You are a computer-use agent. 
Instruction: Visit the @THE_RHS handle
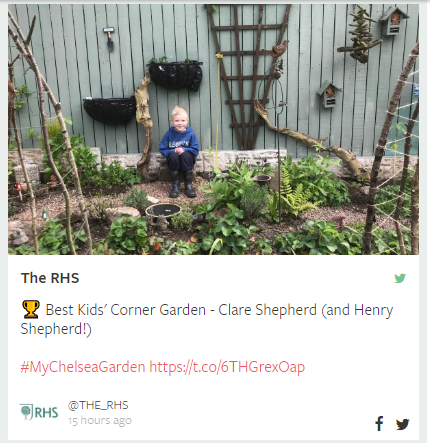tap(98, 405)
